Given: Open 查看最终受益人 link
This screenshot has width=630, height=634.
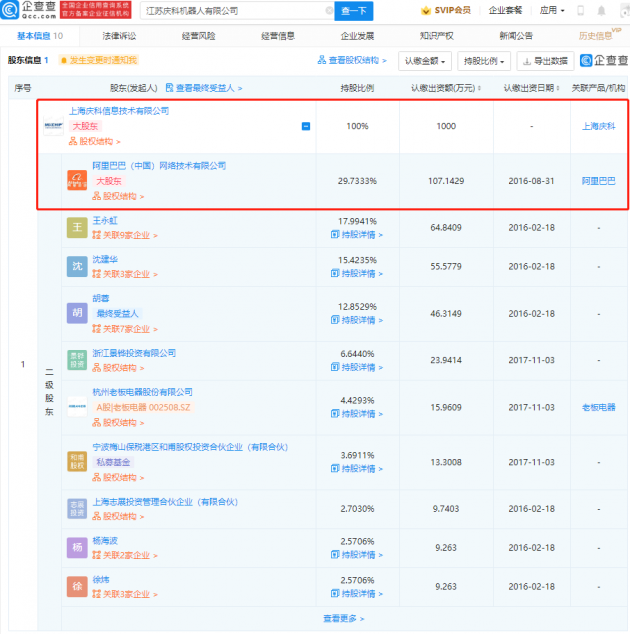Looking at the screenshot, I should click(204, 88).
